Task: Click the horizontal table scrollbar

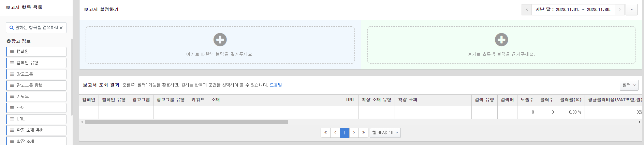Action: point(186,122)
